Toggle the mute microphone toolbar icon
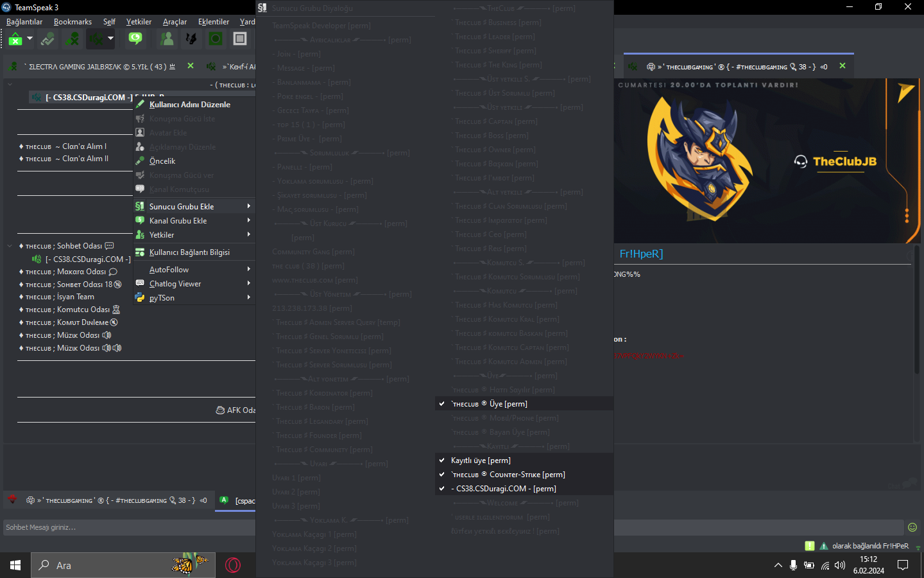 [x=73, y=39]
